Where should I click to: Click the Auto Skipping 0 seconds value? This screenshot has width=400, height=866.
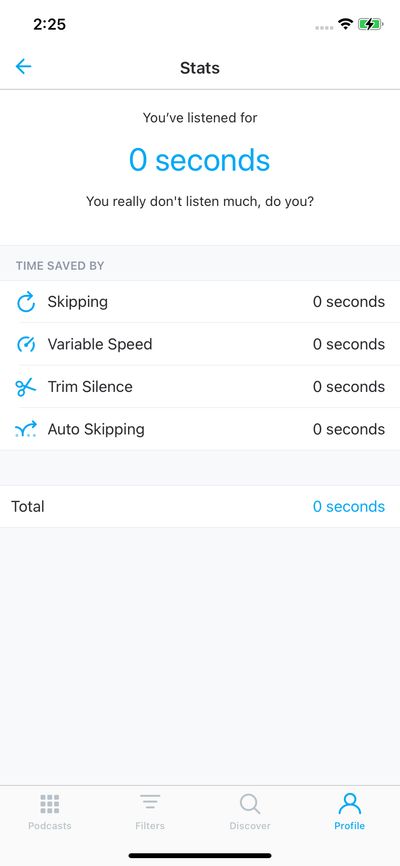(x=349, y=429)
